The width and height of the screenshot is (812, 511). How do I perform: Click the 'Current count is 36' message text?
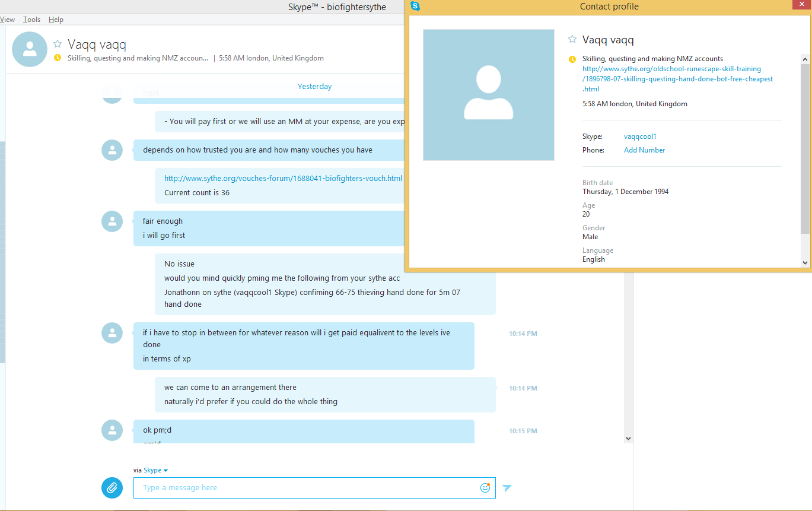click(x=197, y=193)
